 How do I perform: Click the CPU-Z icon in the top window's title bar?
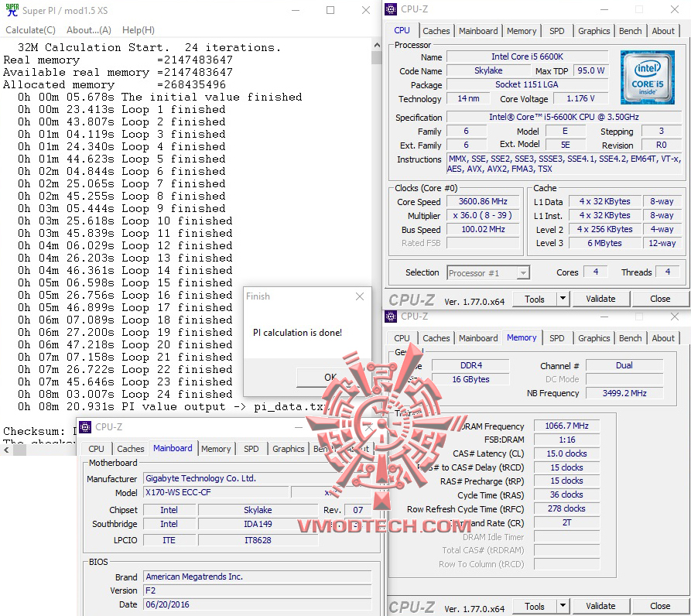[x=390, y=9]
